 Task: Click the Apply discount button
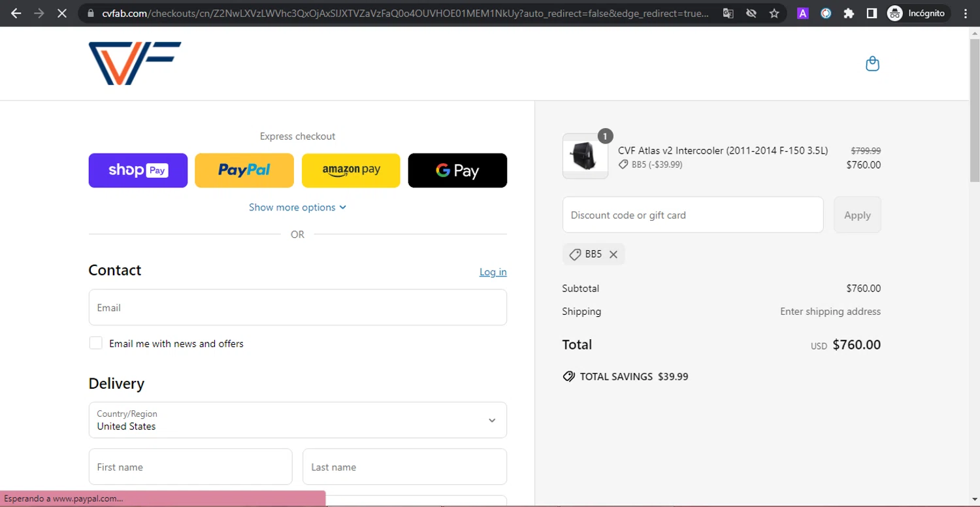point(857,215)
